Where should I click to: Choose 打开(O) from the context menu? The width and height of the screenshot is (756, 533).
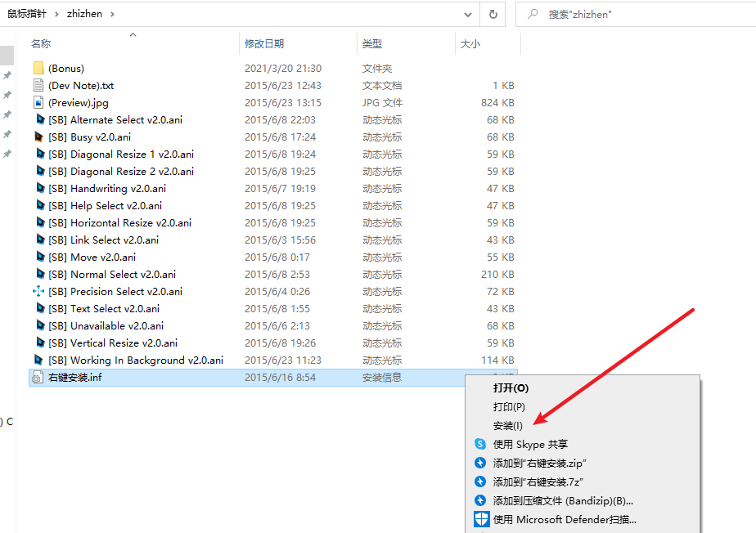point(511,388)
